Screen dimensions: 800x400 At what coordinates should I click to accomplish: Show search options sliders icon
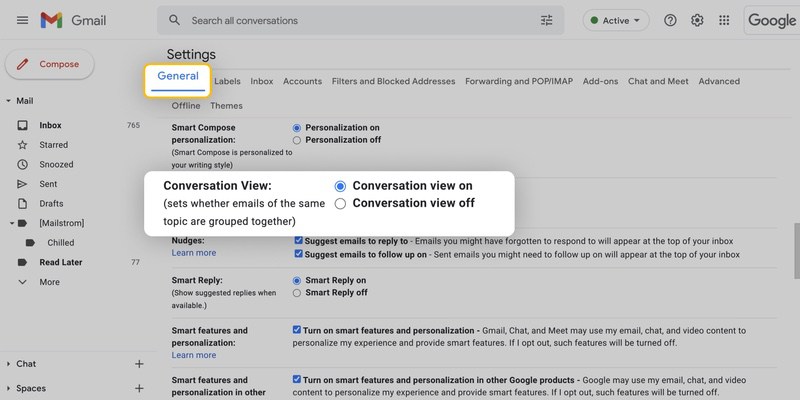pos(546,20)
